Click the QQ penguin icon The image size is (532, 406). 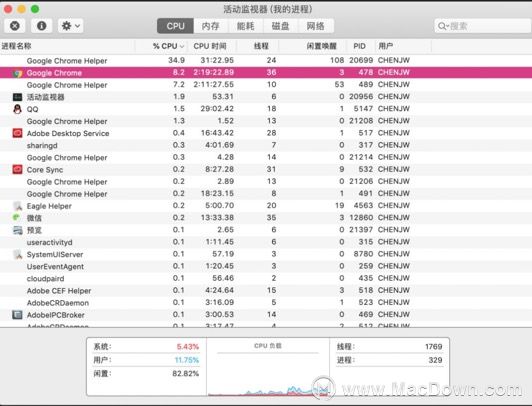17,109
